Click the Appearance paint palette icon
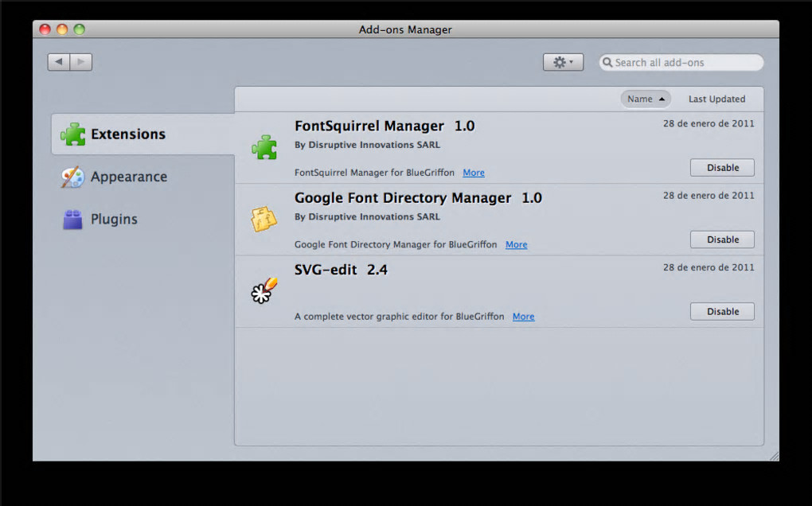This screenshot has height=506, width=812. (x=72, y=177)
